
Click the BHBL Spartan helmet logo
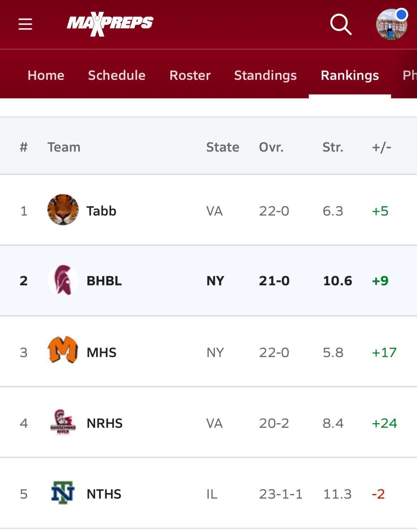[63, 280]
